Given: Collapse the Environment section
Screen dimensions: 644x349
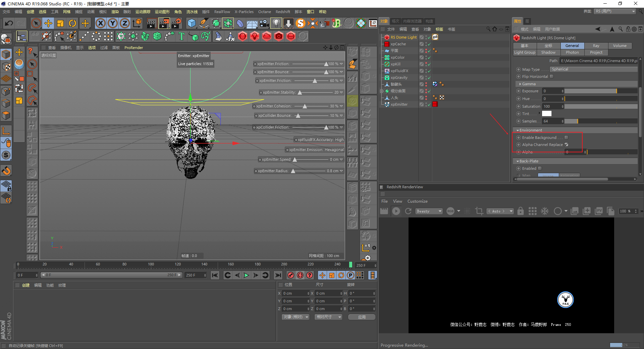Looking at the screenshot, I should click(518, 130).
